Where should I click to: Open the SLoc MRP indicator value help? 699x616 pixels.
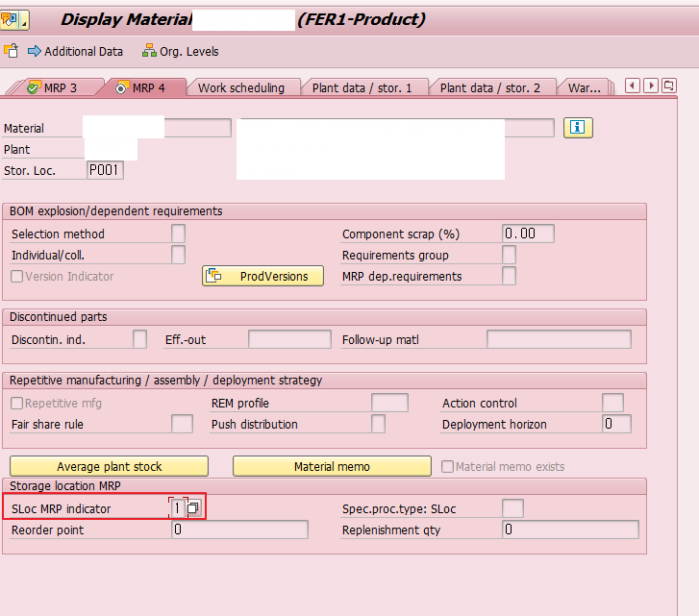[193, 507]
